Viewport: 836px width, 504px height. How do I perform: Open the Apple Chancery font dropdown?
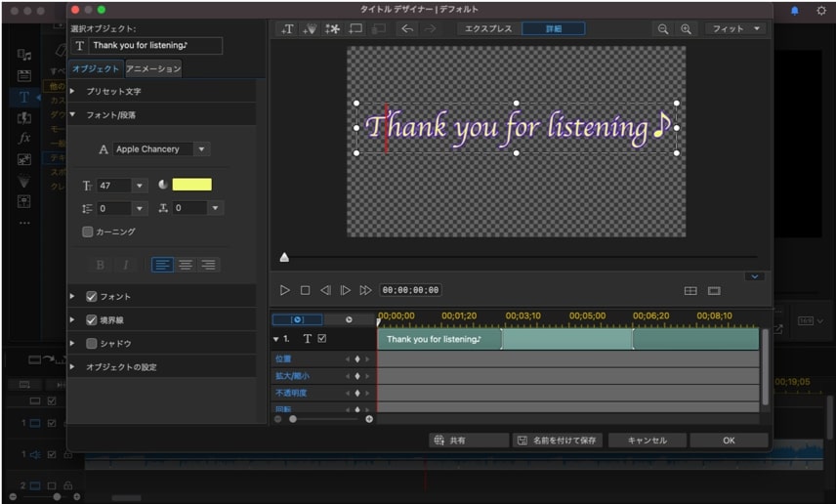(x=201, y=149)
